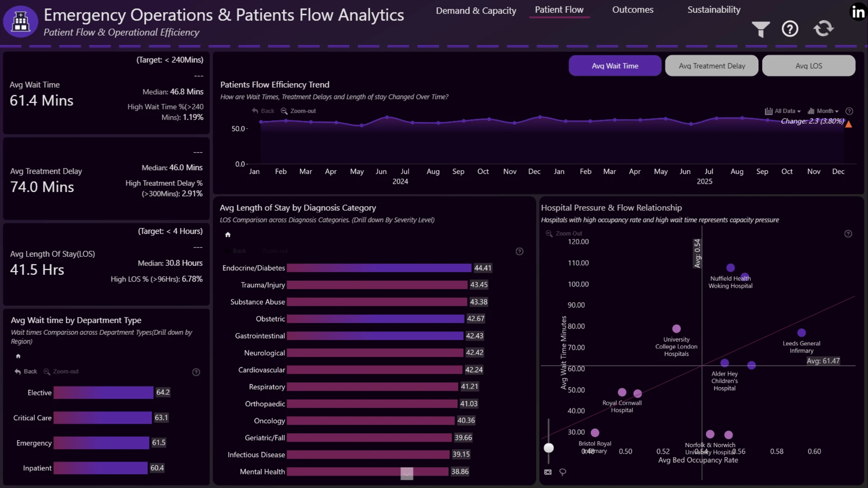This screenshot has width=868, height=488.
Task: Click the hospital logo icon
Action: (x=20, y=21)
